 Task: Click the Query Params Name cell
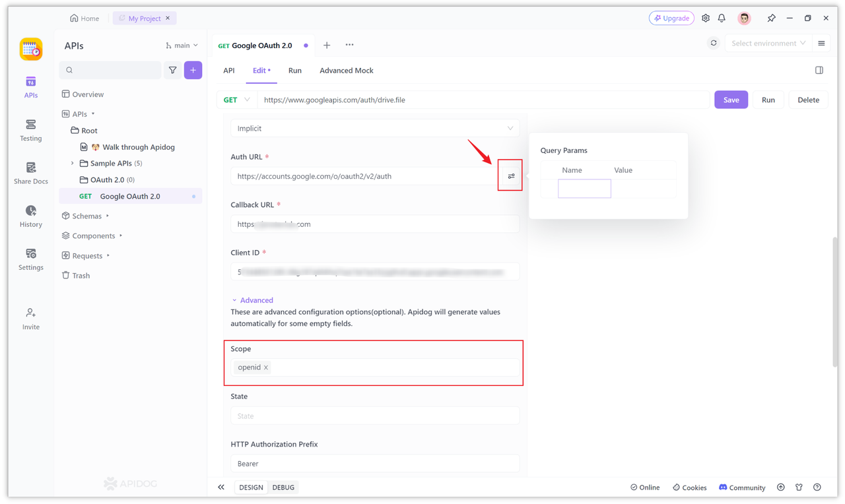click(x=584, y=189)
